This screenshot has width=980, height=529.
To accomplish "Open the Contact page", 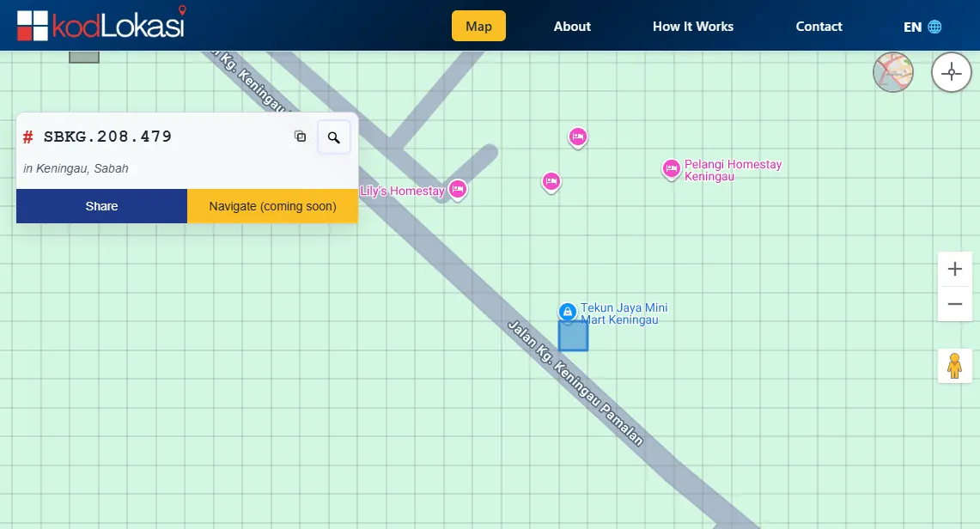I will (x=819, y=27).
